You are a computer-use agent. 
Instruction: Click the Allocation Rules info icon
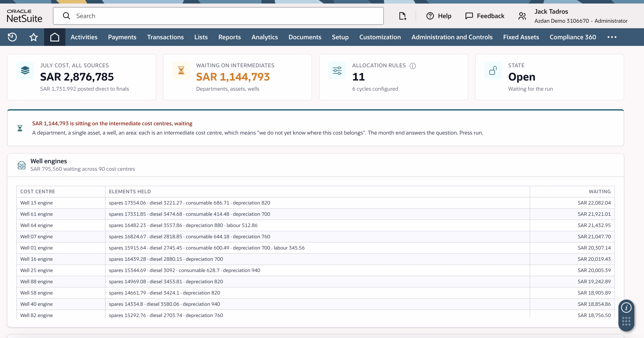point(412,66)
